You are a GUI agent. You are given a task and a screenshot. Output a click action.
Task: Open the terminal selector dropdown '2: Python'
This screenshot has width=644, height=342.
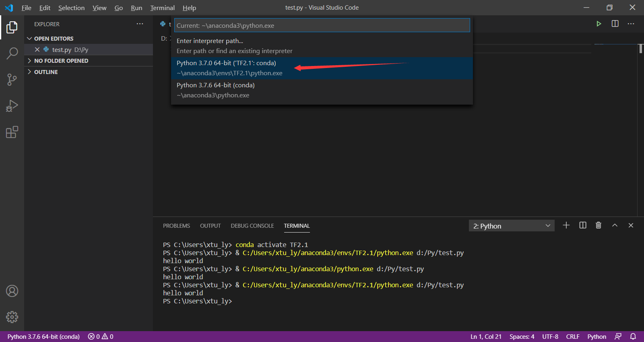coord(512,226)
